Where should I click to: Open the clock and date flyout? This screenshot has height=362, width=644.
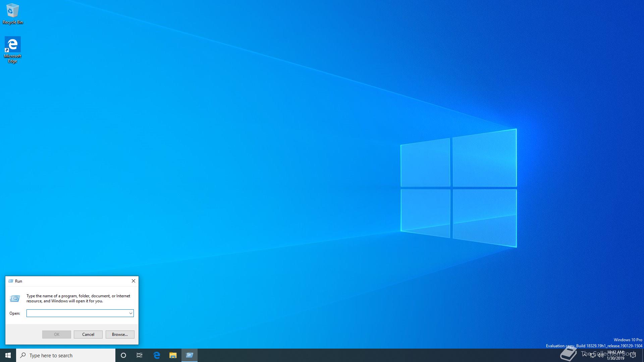[616, 355]
